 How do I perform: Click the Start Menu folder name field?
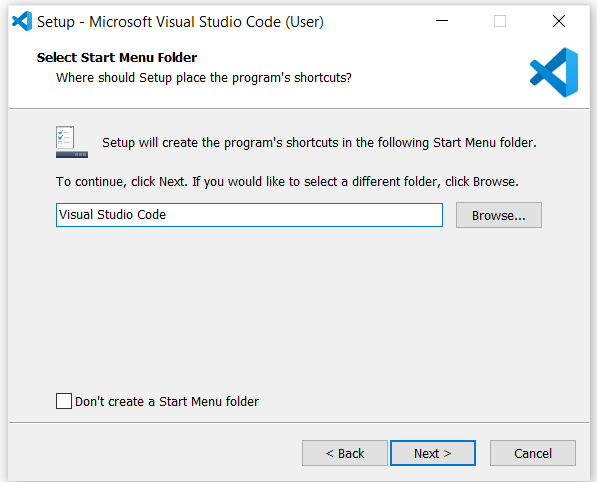coord(249,215)
